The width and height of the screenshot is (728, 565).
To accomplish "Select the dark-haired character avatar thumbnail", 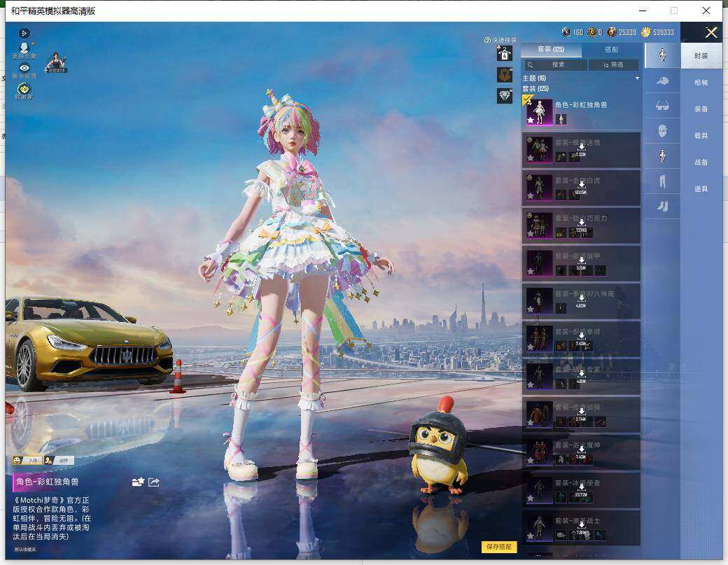I will coord(56,62).
